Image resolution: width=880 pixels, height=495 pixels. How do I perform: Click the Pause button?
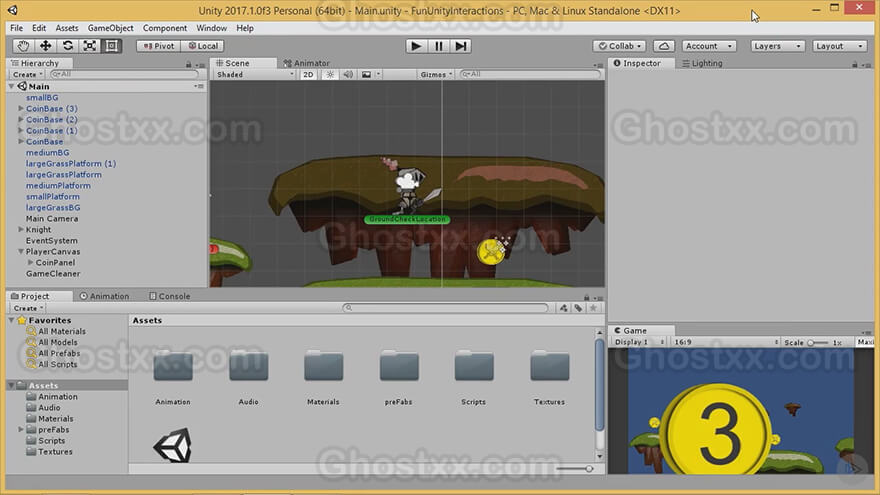tap(438, 46)
